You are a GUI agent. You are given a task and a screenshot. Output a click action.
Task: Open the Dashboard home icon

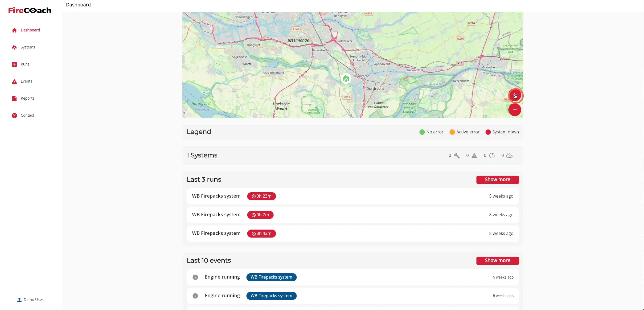(14, 30)
